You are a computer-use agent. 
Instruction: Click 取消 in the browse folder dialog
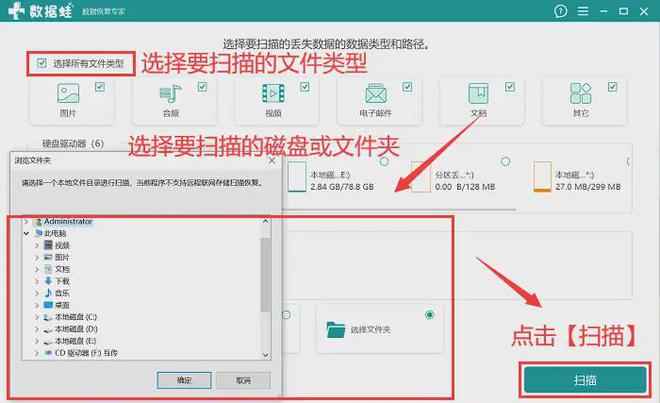pos(243,380)
